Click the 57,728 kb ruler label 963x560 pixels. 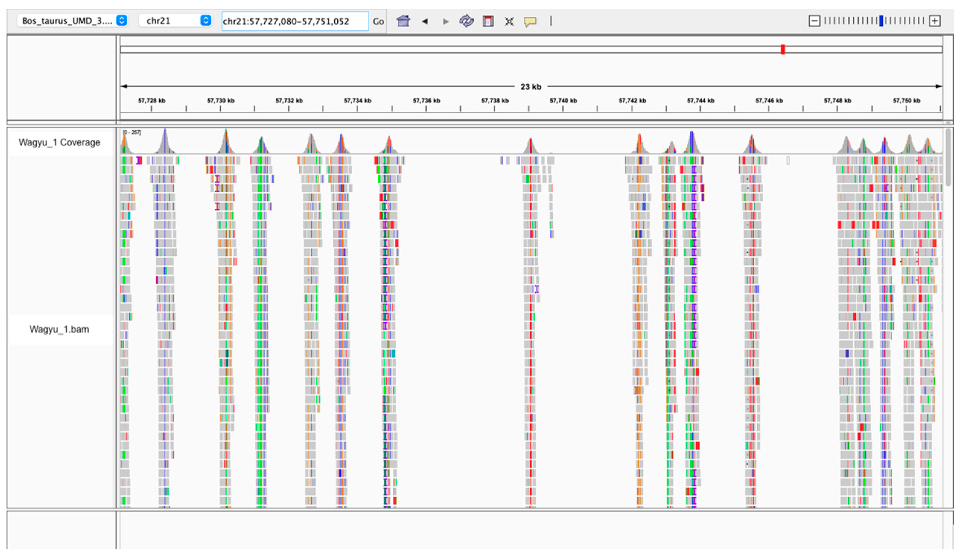point(152,100)
